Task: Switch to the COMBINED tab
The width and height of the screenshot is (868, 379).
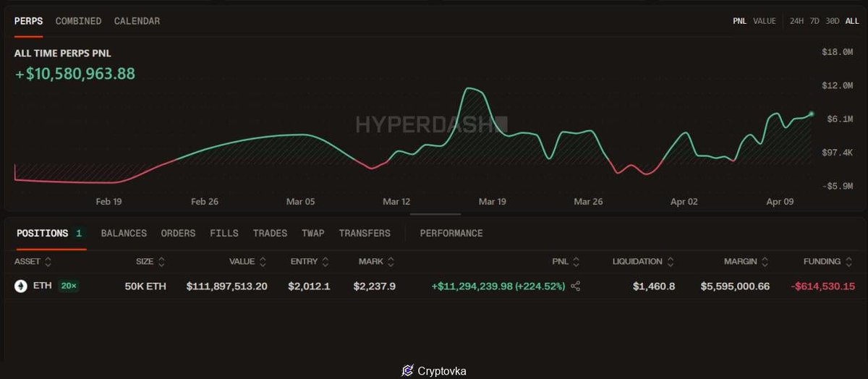Action: 78,21
